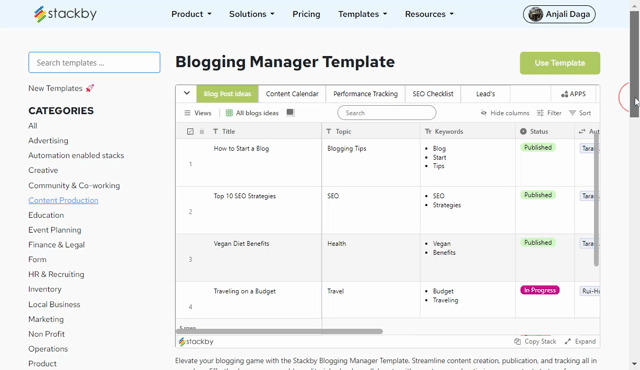
Task: Select the Automation enabled stacks category
Action: pos(76,155)
